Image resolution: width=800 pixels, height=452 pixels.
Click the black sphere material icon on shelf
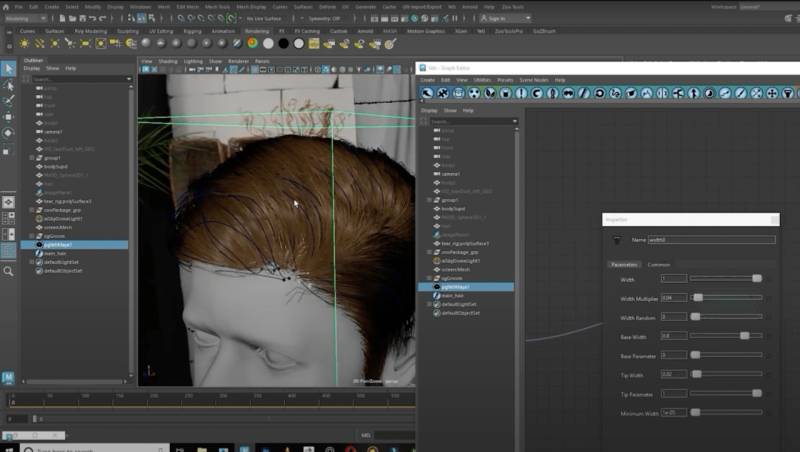283,44
